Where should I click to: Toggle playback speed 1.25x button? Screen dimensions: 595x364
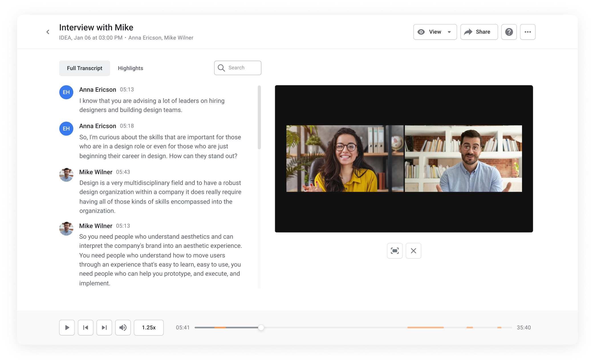(x=148, y=328)
